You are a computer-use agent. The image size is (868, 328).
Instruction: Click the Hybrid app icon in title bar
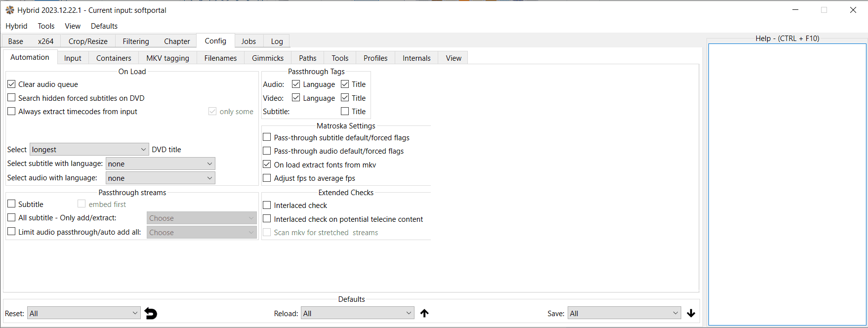[x=10, y=10]
